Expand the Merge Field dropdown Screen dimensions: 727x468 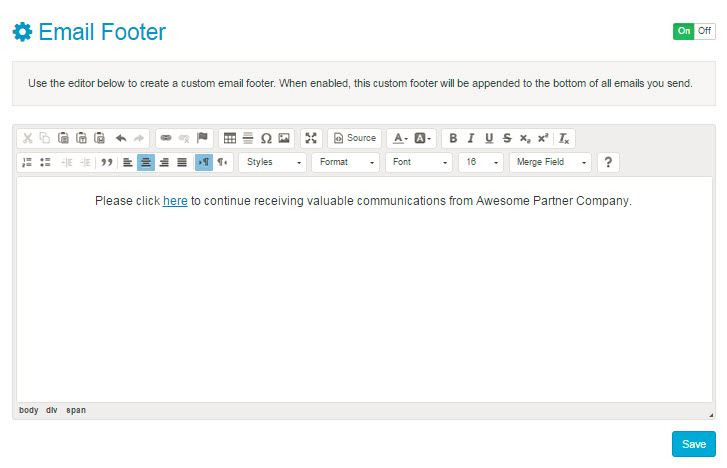tap(551, 162)
